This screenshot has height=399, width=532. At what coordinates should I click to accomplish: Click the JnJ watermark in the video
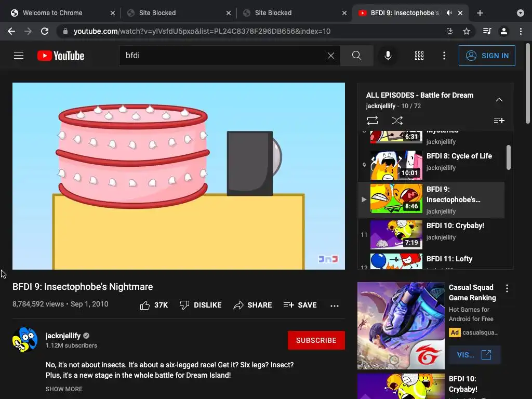coord(328,259)
